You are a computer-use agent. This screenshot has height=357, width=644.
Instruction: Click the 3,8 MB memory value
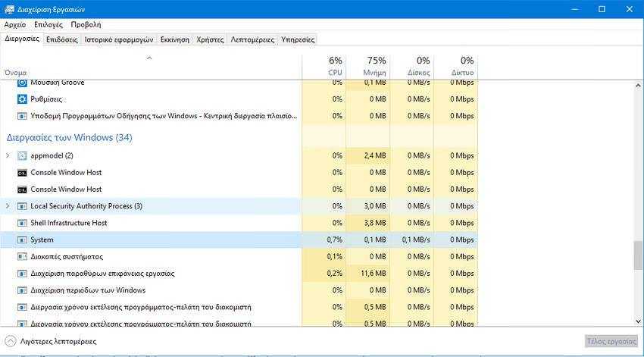374,223
